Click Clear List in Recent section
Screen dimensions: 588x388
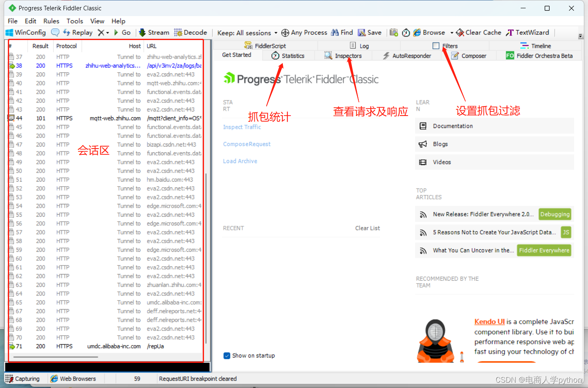pyautogui.click(x=367, y=228)
